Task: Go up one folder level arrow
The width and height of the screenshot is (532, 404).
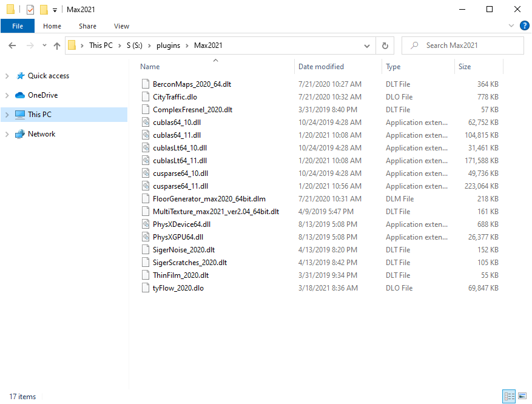Action: pyautogui.click(x=57, y=45)
